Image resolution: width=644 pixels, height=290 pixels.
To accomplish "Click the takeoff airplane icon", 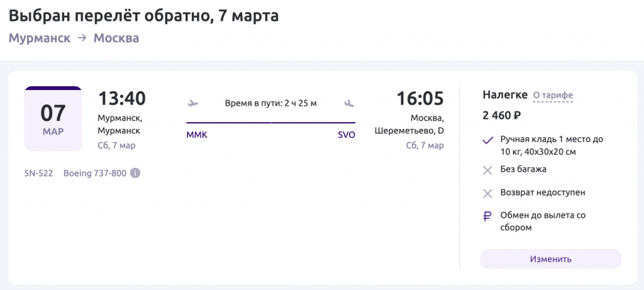I will [193, 103].
